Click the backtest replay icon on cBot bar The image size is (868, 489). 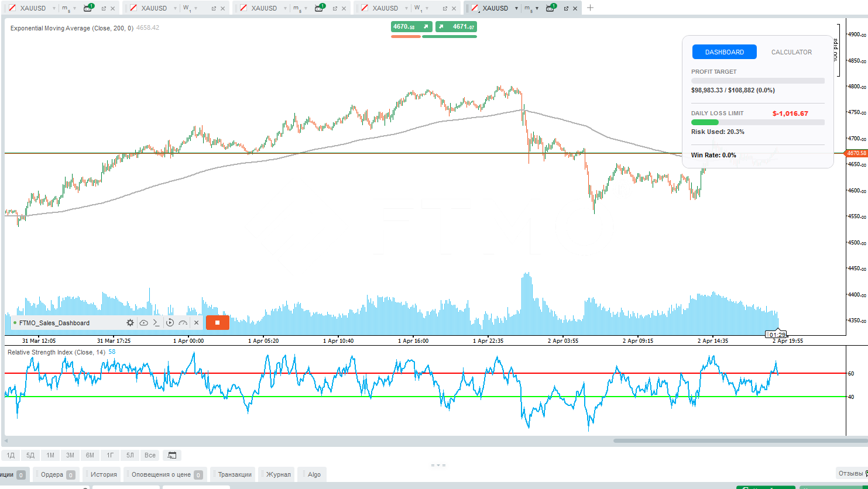coord(170,323)
